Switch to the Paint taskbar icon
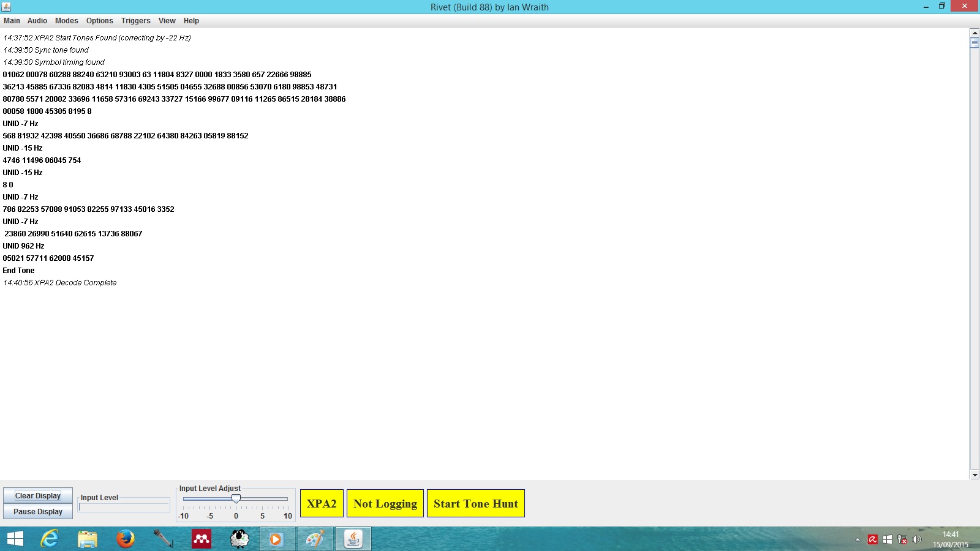The image size is (980, 551). pos(315,539)
